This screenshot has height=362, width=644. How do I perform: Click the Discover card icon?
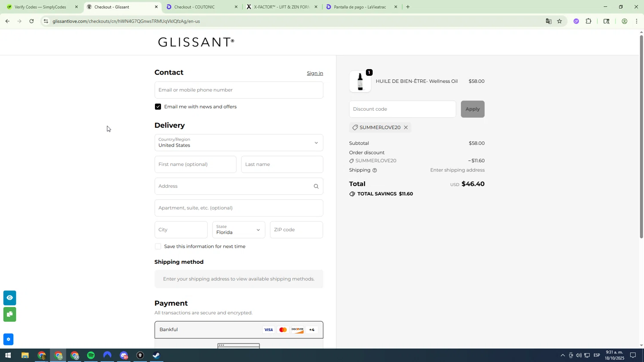[297, 330]
